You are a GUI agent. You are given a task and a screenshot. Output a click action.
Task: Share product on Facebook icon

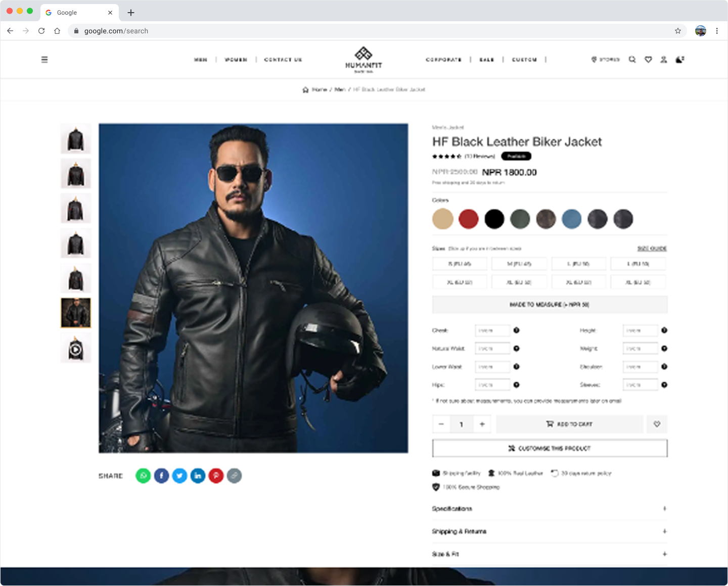pyautogui.click(x=161, y=476)
